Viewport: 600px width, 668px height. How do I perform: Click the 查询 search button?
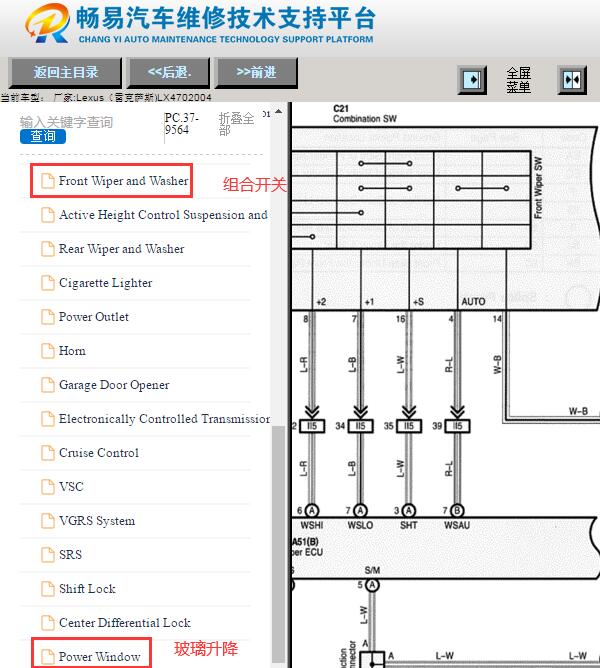43,136
